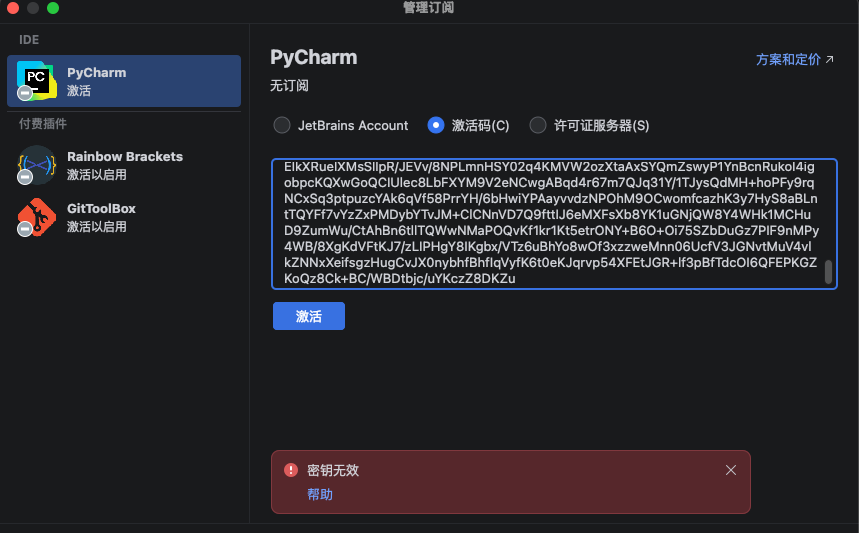Click the 付费插件 section label
This screenshot has height=533, width=859.
[x=43, y=124]
